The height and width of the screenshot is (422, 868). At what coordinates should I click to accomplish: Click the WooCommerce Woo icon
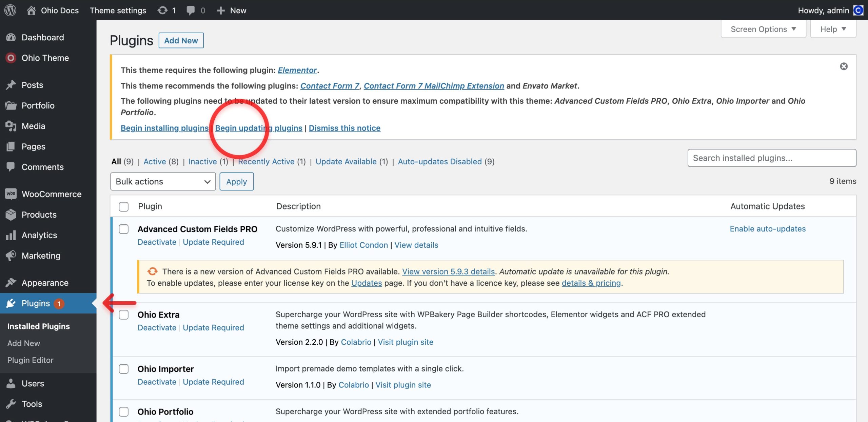pos(11,194)
